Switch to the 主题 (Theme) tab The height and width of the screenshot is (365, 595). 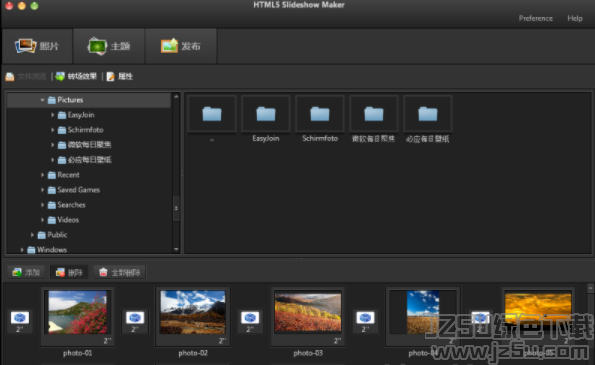(x=109, y=46)
